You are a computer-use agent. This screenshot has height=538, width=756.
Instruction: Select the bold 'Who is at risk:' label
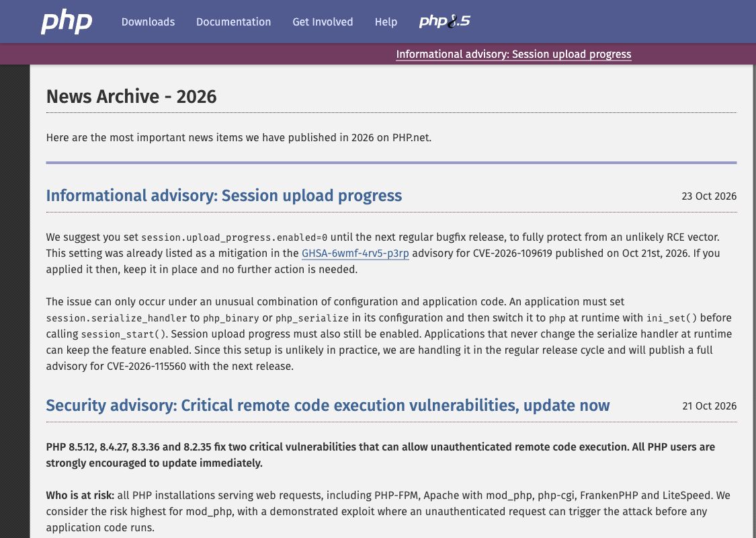coord(80,496)
